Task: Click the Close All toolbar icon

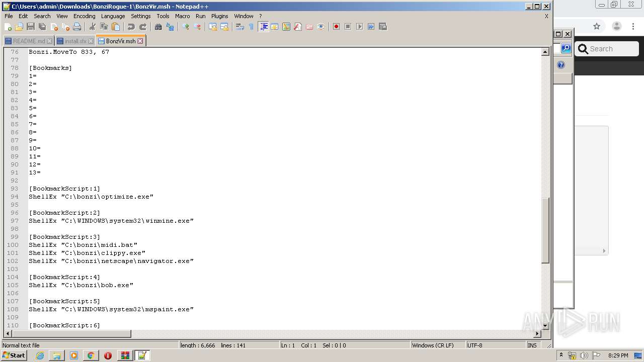Action: click(65, 27)
